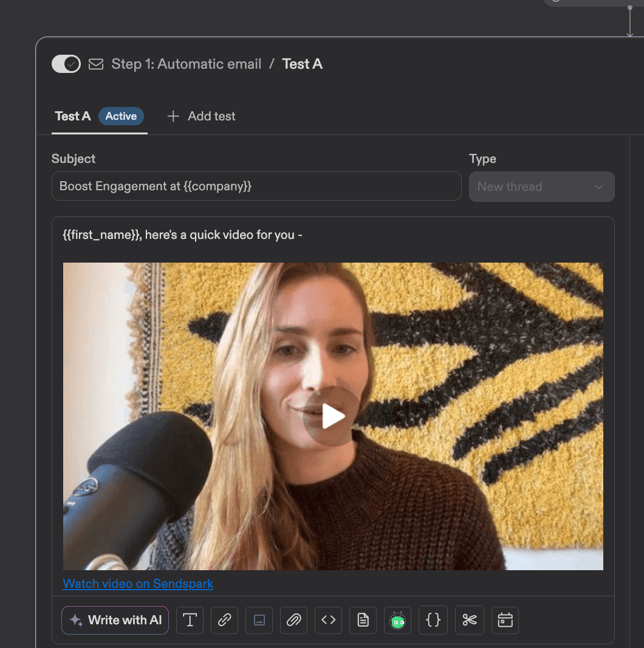Insert an image using the picture icon
This screenshot has height=648, width=644.
click(x=259, y=620)
